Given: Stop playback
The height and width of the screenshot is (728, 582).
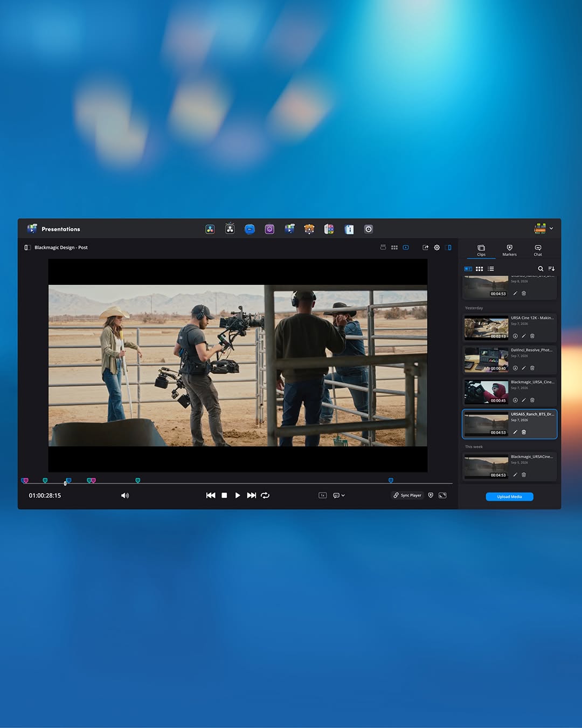Looking at the screenshot, I should click(x=224, y=495).
